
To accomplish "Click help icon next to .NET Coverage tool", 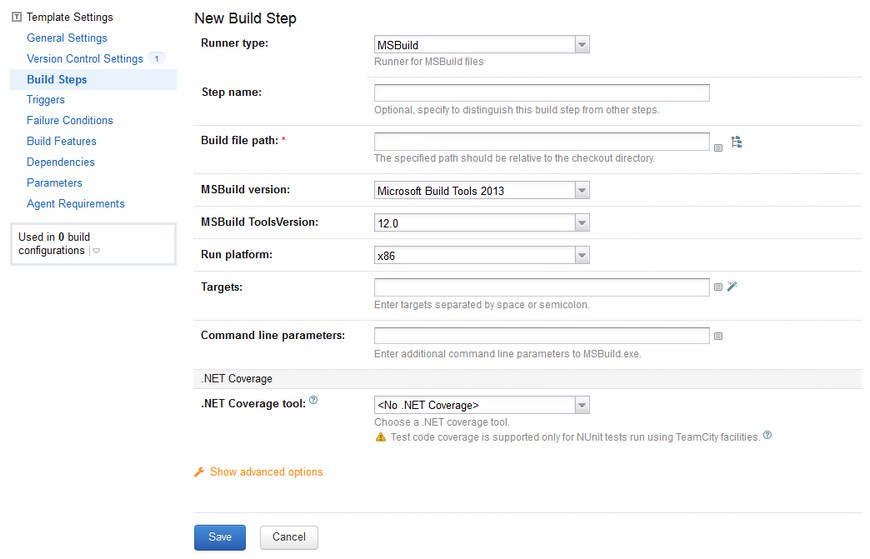I will click(x=314, y=401).
